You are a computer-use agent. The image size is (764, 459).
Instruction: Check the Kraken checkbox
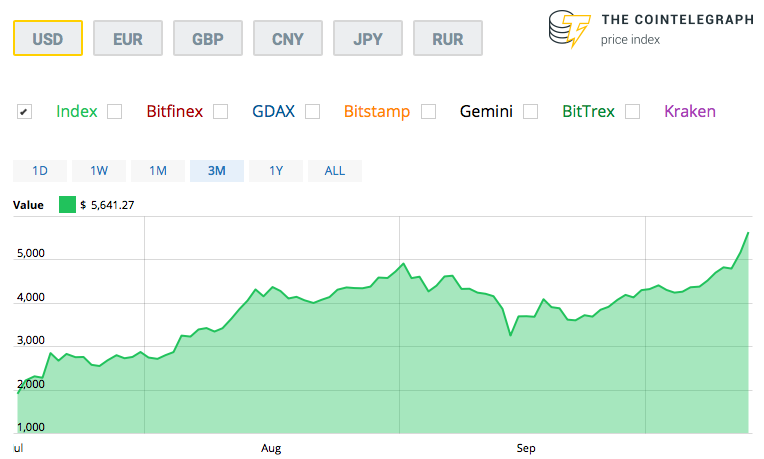632,112
